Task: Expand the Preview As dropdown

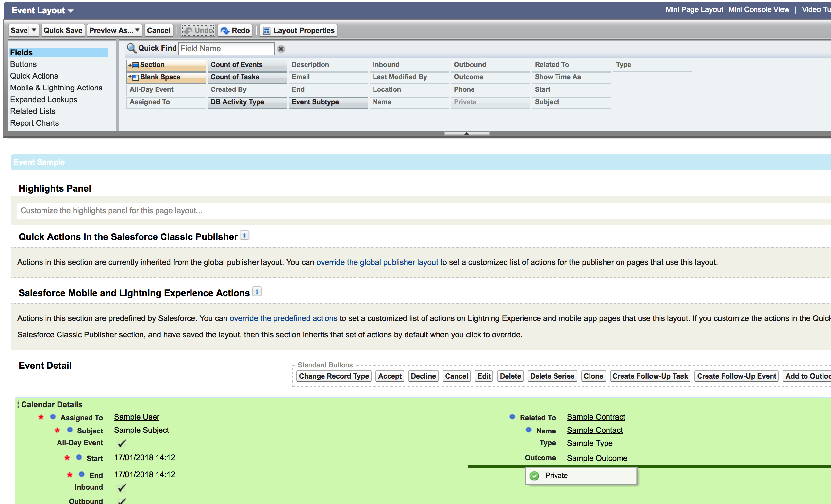Action: (x=137, y=30)
